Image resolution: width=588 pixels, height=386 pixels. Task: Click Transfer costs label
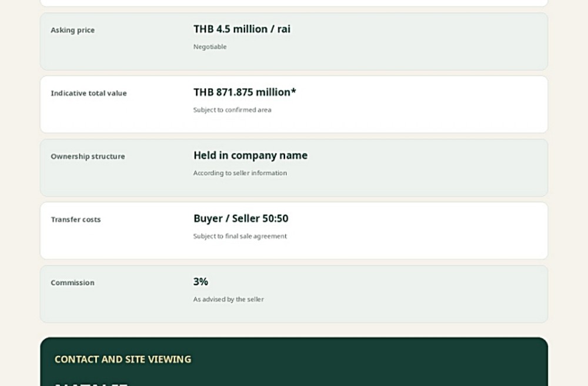(x=76, y=219)
